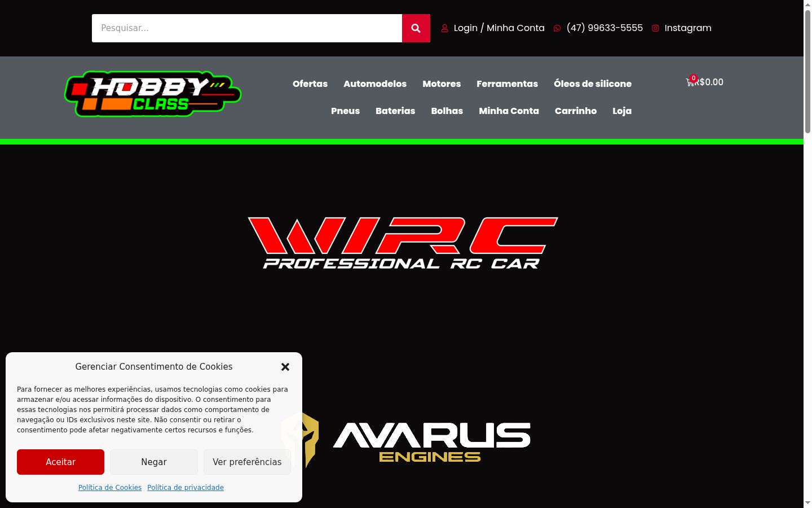Click the scrollbar up arrow
This screenshot has width=812, height=508.
click(x=807, y=5)
